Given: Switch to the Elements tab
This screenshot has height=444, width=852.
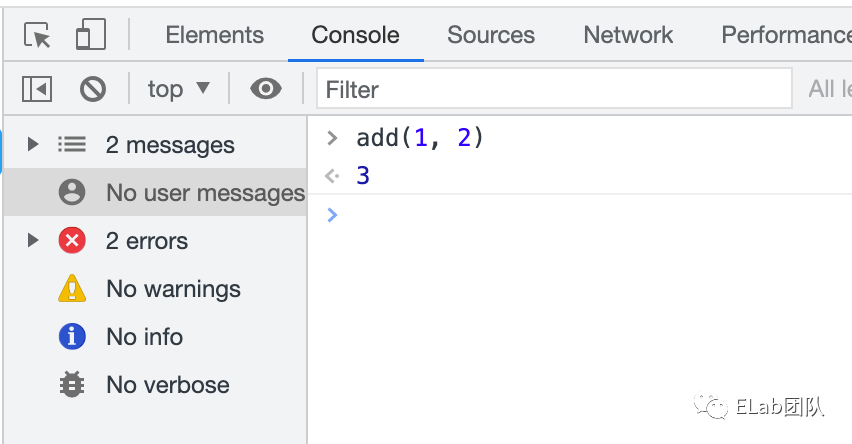Looking at the screenshot, I should click(214, 35).
